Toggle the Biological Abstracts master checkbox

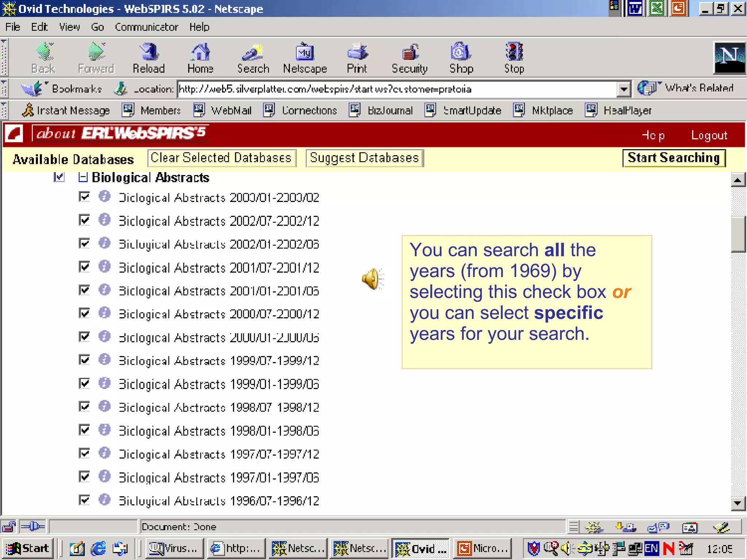click(59, 177)
